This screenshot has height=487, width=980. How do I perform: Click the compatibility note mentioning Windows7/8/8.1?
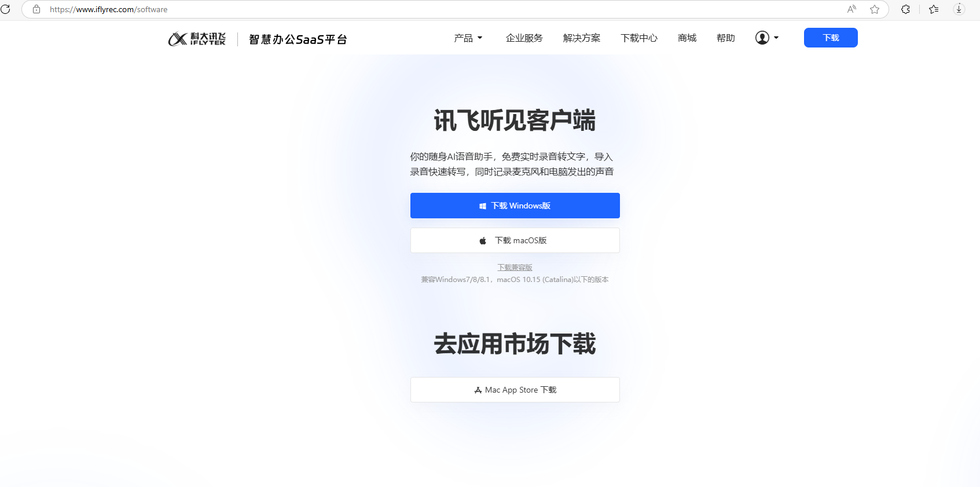tap(515, 280)
